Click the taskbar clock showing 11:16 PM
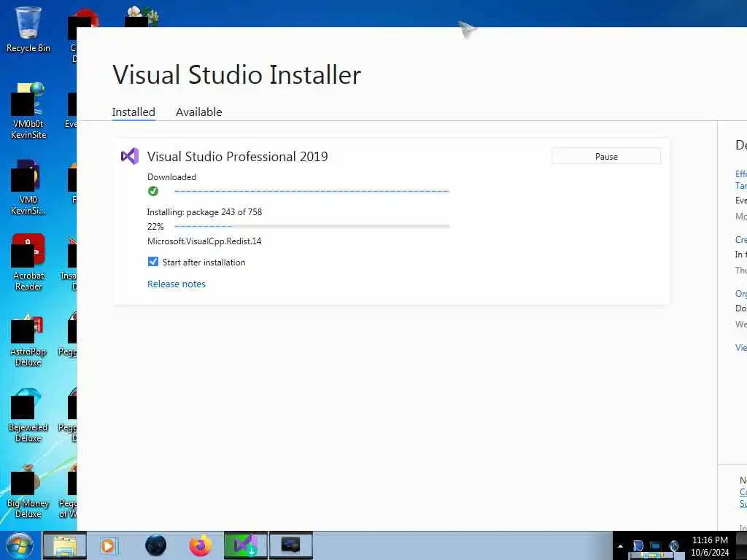This screenshot has width=747, height=560. [x=710, y=546]
